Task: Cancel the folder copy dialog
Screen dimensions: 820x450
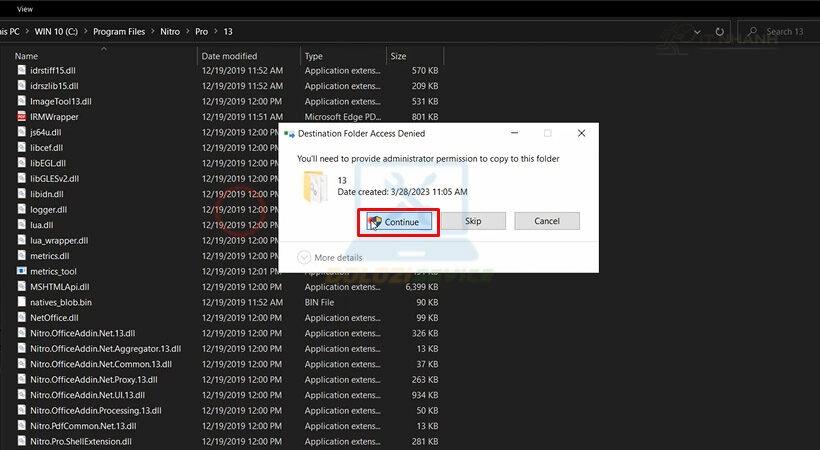Action: tap(546, 221)
